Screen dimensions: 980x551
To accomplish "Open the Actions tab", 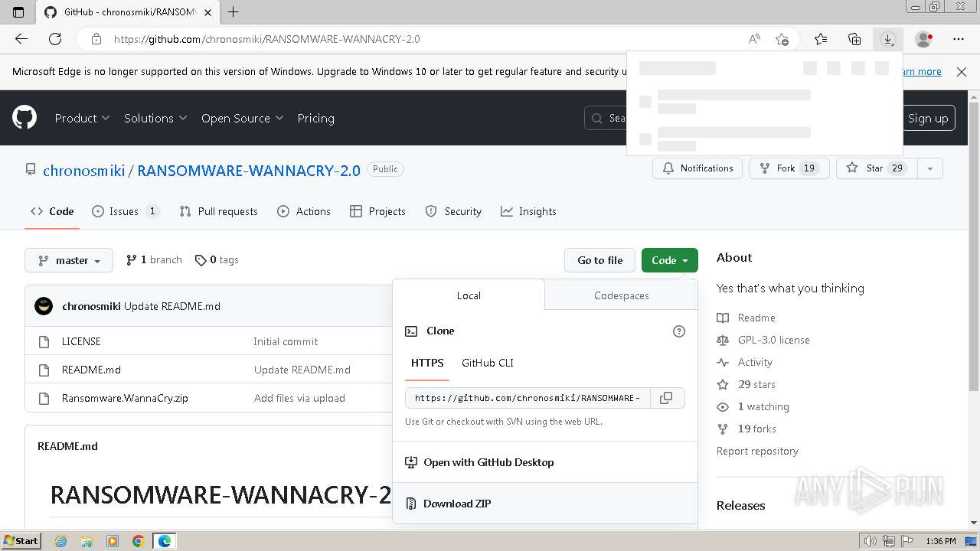I will click(304, 211).
